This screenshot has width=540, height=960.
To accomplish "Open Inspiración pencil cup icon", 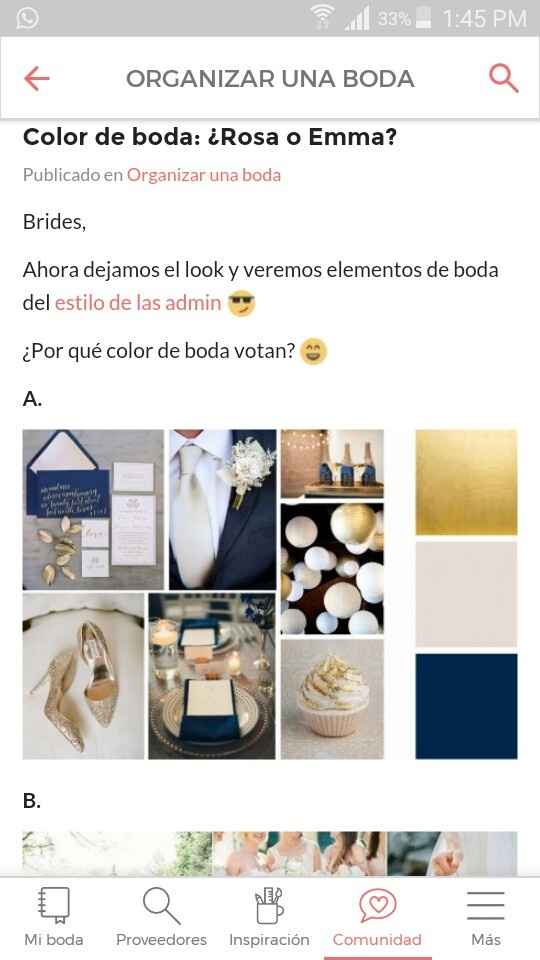I will tap(269, 906).
